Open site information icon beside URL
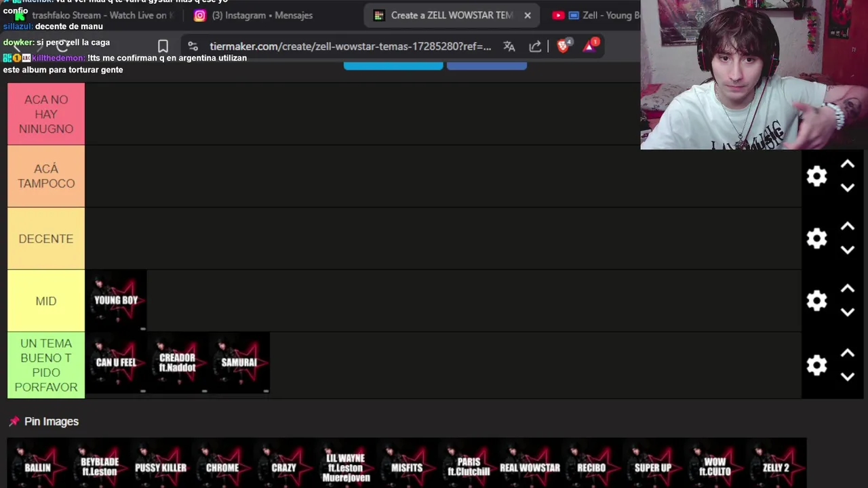868x488 pixels. point(193,46)
